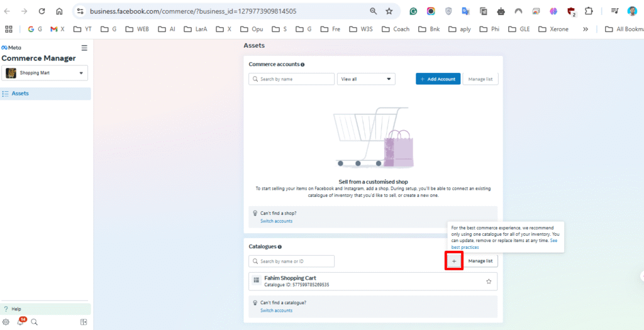Open the red shield extension icon

[571, 11]
